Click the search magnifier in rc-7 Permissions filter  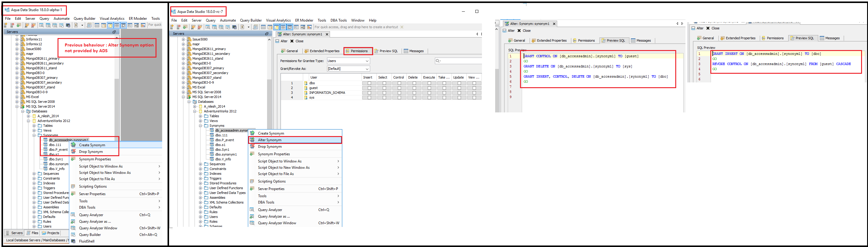438,61
